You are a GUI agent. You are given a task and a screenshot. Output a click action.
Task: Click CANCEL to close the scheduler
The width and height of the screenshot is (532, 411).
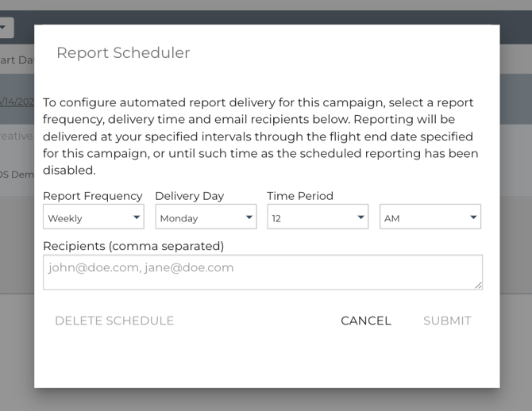pos(366,321)
